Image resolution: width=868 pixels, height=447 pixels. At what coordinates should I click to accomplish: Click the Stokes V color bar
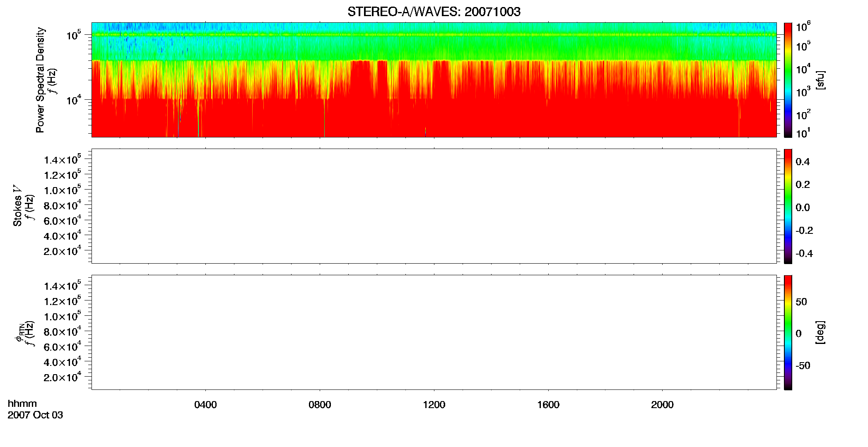tap(788, 206)
